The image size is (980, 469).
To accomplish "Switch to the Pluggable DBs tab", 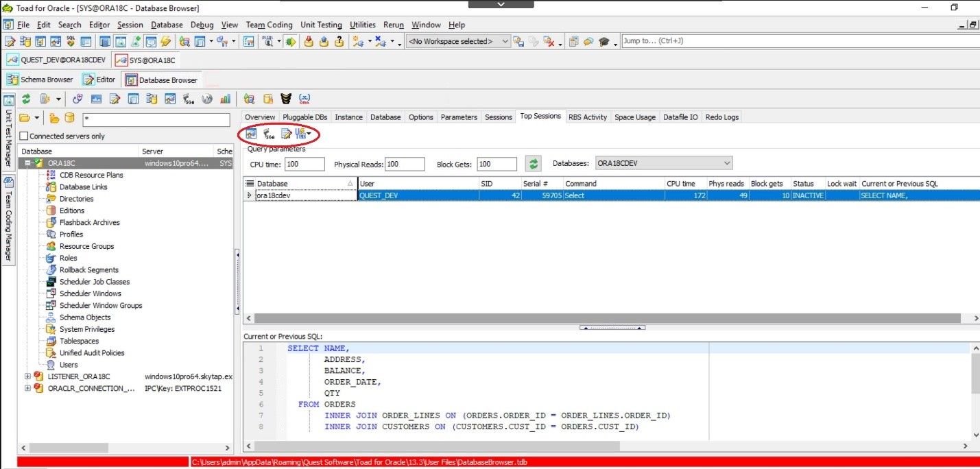I will [305, 117].
